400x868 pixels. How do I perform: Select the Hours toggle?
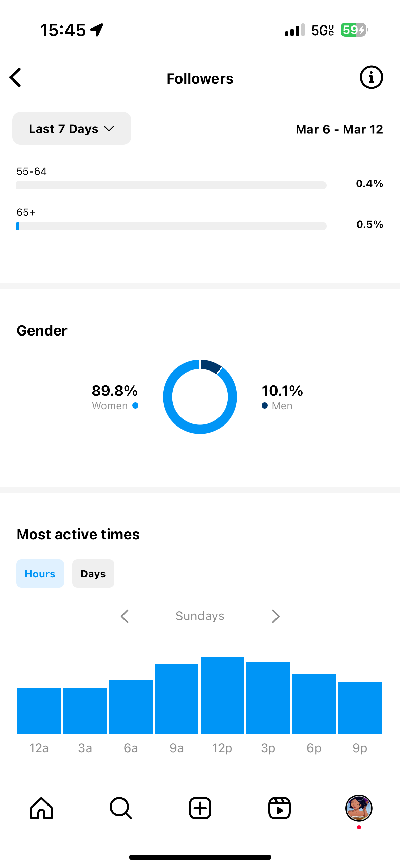tap(40, 574)
